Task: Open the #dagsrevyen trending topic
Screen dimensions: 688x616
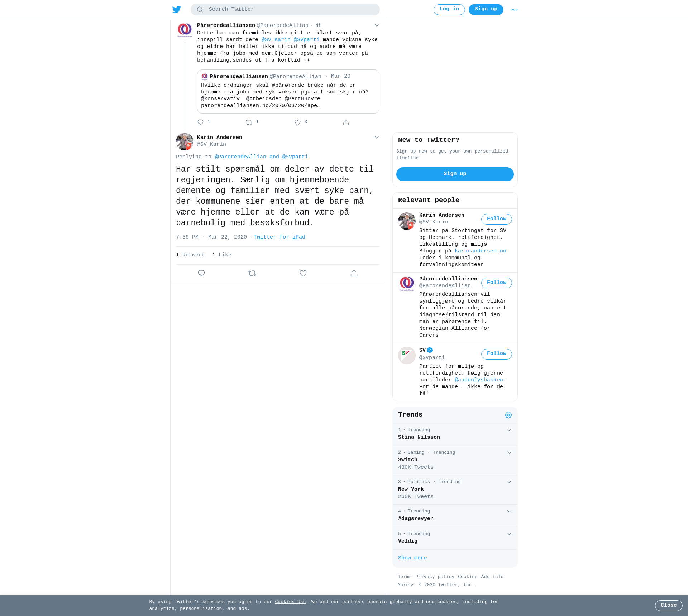Action: click(x=416, y=519)
